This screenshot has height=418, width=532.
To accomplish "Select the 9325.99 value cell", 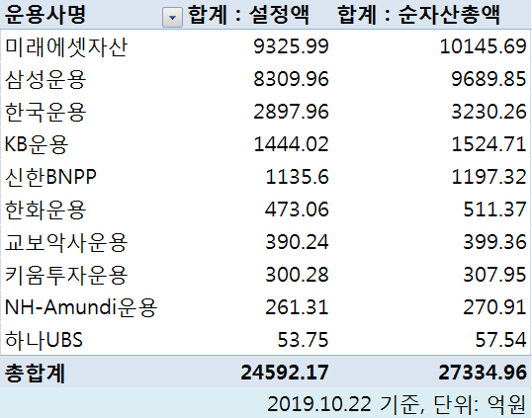I will pos(291,46).
